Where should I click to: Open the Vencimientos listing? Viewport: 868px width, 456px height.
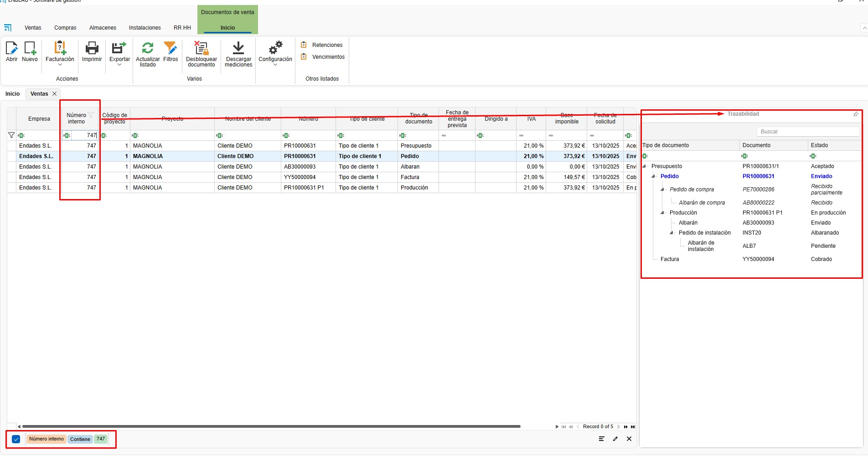pyautogui.click(x=328, y=57)
